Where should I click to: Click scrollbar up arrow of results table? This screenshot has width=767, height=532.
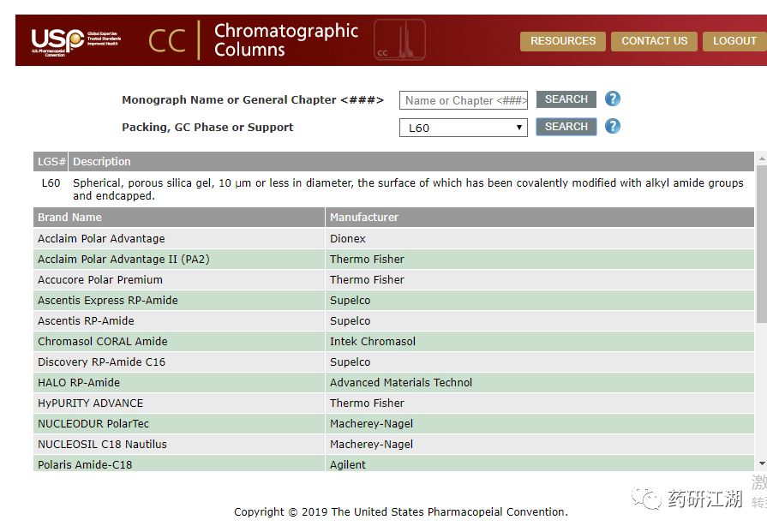(x=762, y=158)
